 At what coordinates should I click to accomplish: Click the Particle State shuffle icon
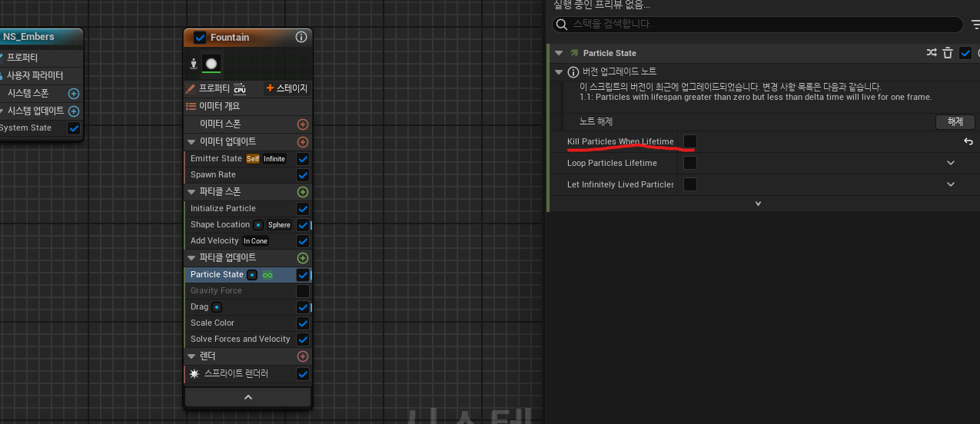(x=932, y=53)
